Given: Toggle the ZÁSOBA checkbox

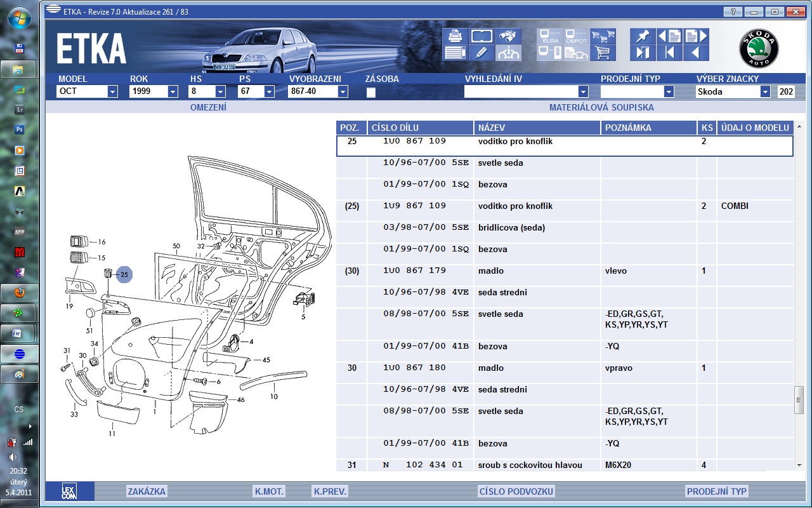Looking at the screenshot, I should 371,92.
